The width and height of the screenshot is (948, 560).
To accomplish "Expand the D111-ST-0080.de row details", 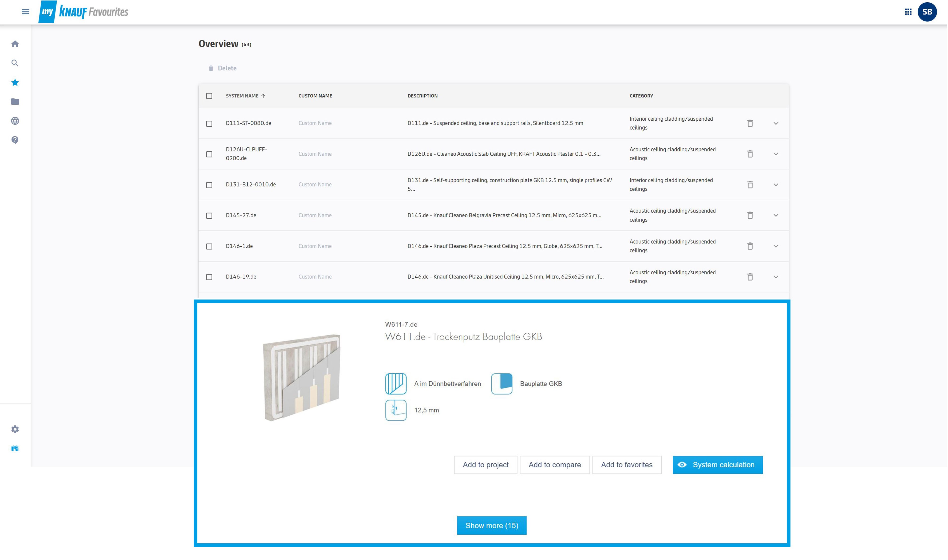I will 776,123.
